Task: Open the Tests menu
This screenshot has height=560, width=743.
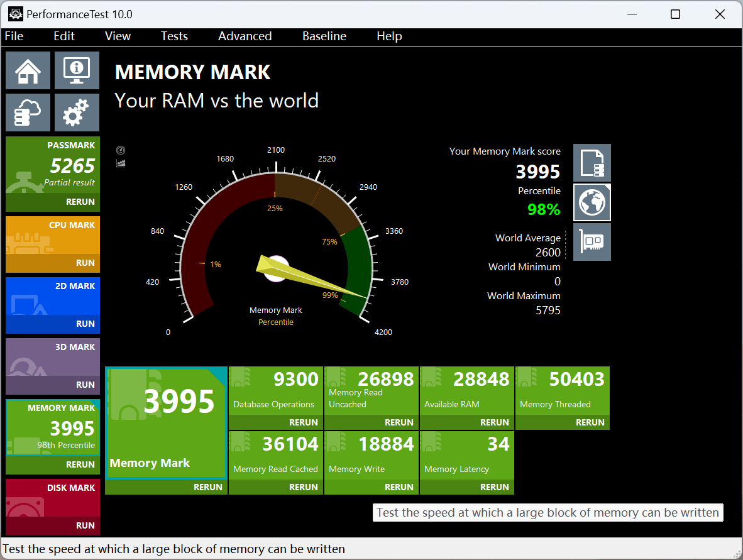Action: click(x=174, y=36)
